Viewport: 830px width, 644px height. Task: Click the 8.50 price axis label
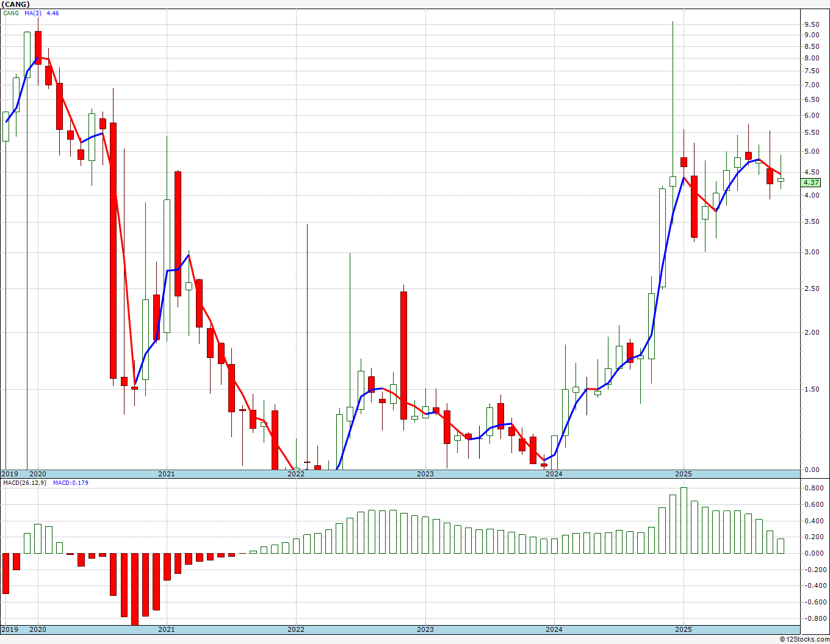tap(811, 46)
